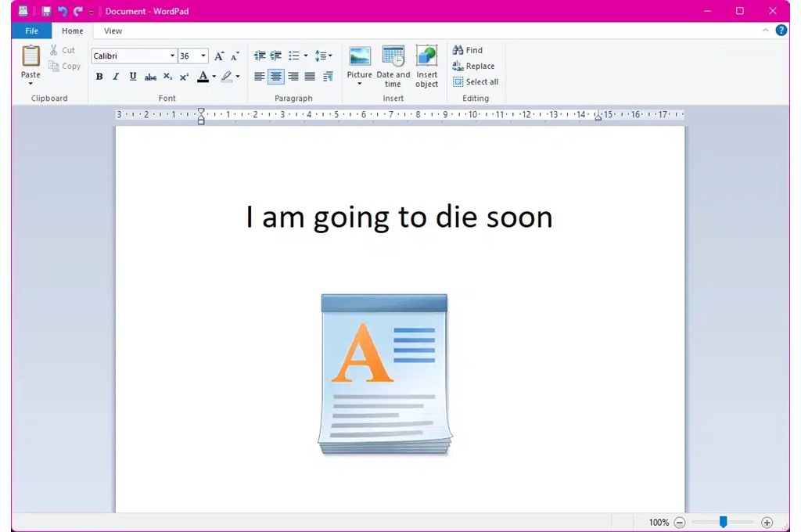Click the bullet list icon

(x=294, y=56)
